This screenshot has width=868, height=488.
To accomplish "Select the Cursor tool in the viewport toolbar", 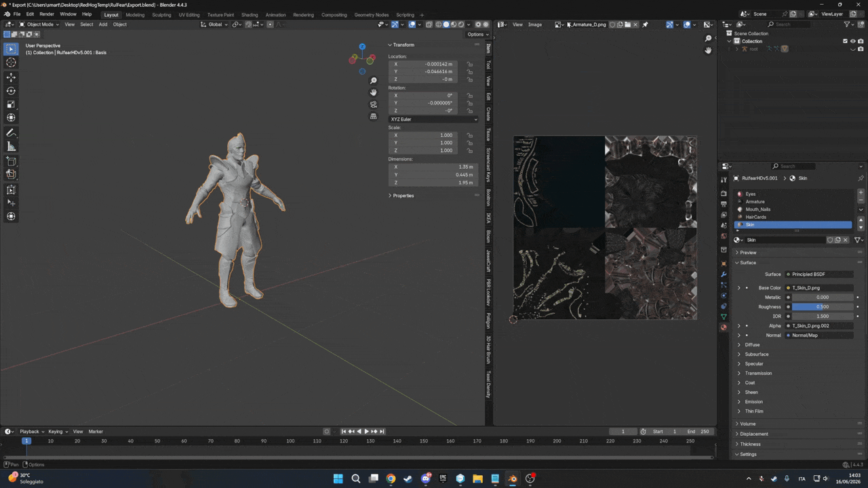I will coord(11,62).
